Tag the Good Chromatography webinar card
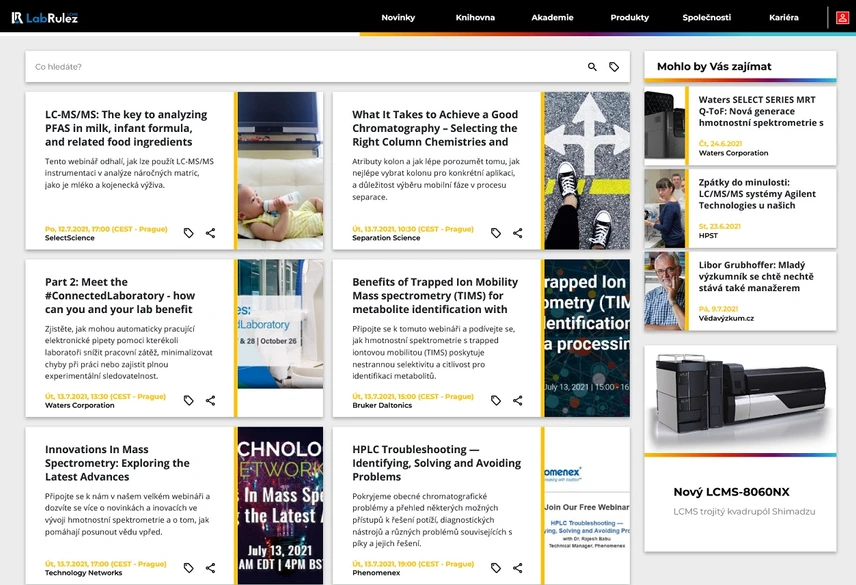Viewport: 856px width, 585px height. [496, 233]
